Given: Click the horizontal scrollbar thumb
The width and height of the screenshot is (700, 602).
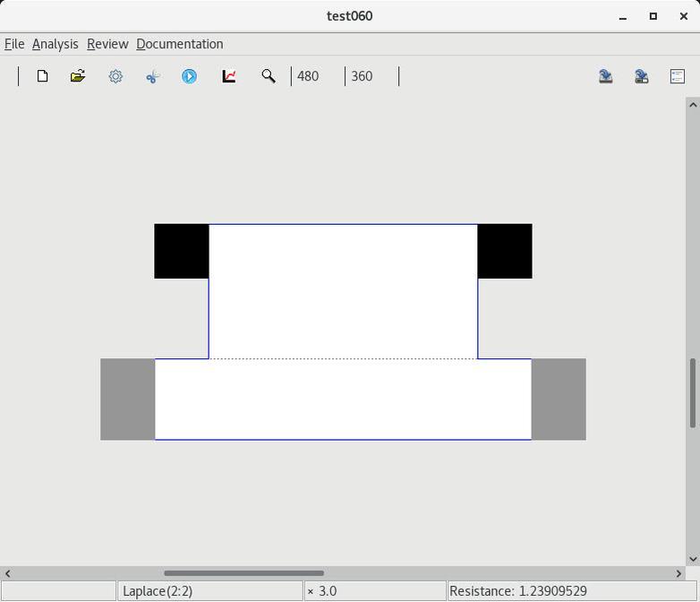Looking at the screenshot, I should pyautogui.click(x=243, y=573).
